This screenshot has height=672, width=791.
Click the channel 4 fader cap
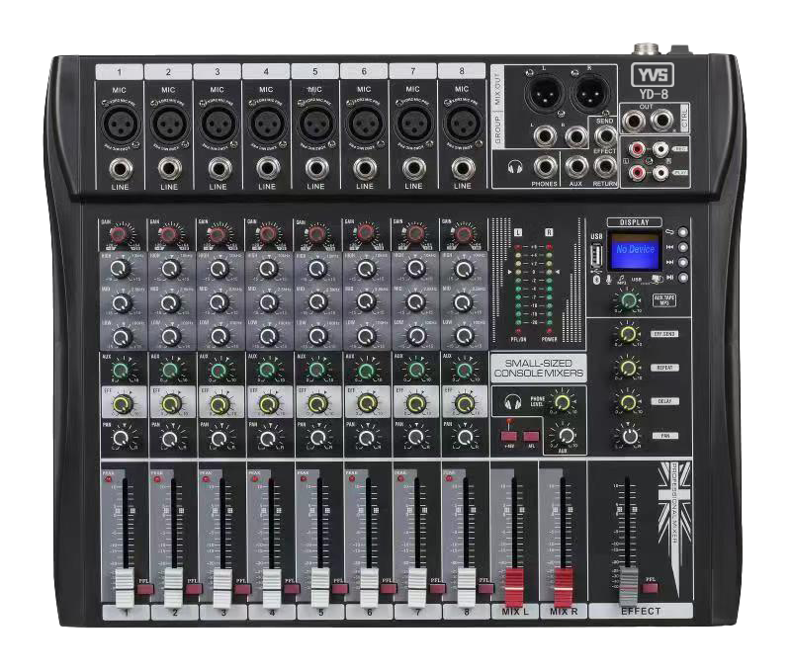[271, 587]
